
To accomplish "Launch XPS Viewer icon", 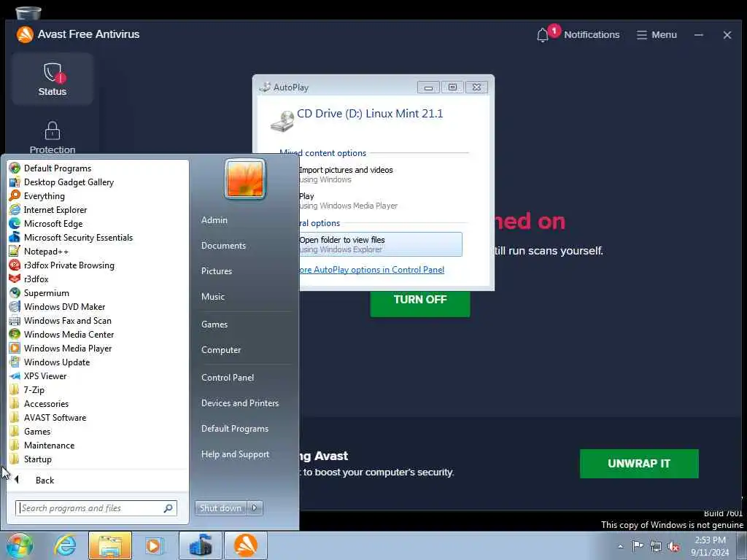I will pyautogui.click(x=15, y=376).
